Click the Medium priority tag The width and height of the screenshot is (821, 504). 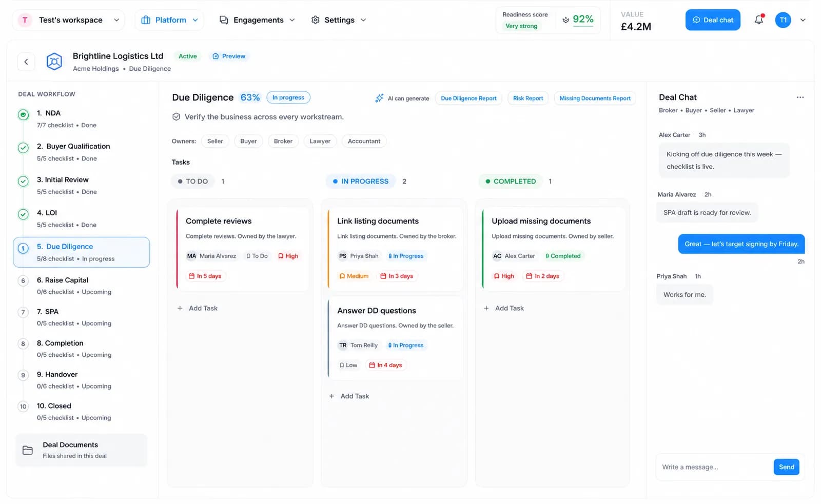[354, 276]
